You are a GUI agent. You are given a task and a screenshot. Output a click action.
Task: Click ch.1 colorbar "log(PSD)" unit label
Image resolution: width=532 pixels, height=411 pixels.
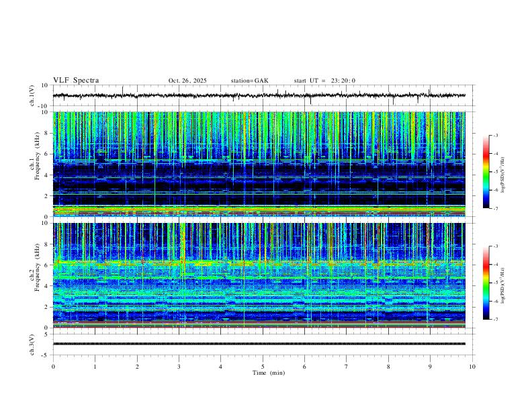[502, 175]
